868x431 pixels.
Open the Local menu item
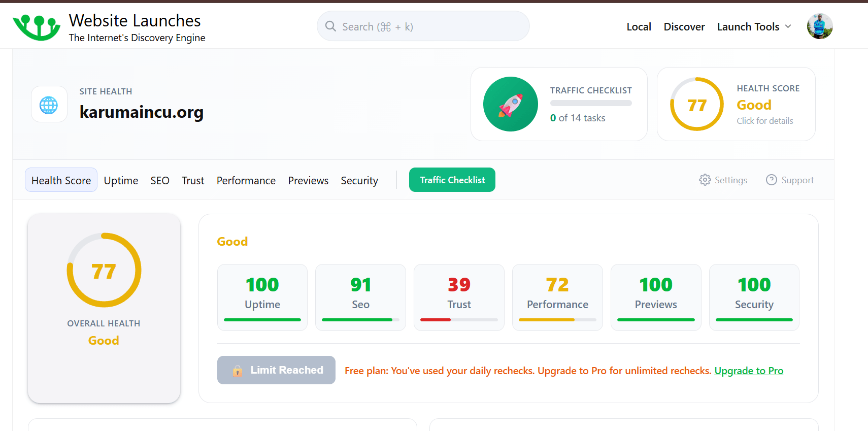click(x=639, y=26)
